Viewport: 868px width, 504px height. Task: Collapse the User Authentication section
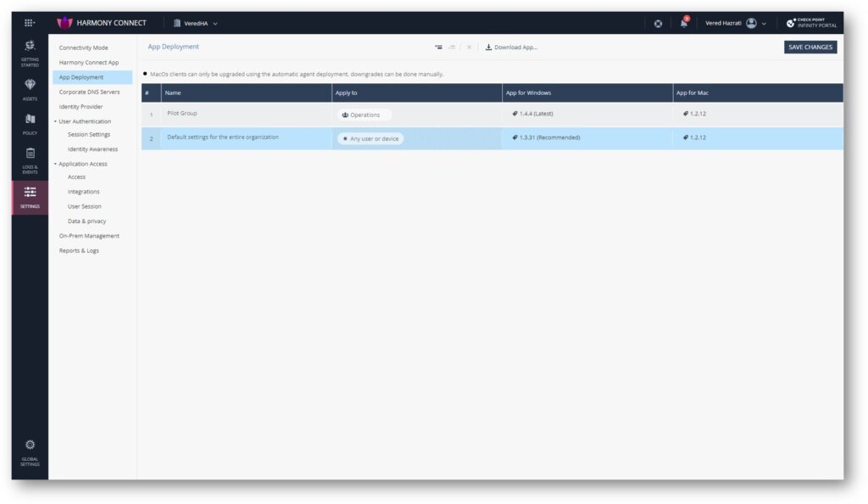click(x=53, y=120)
